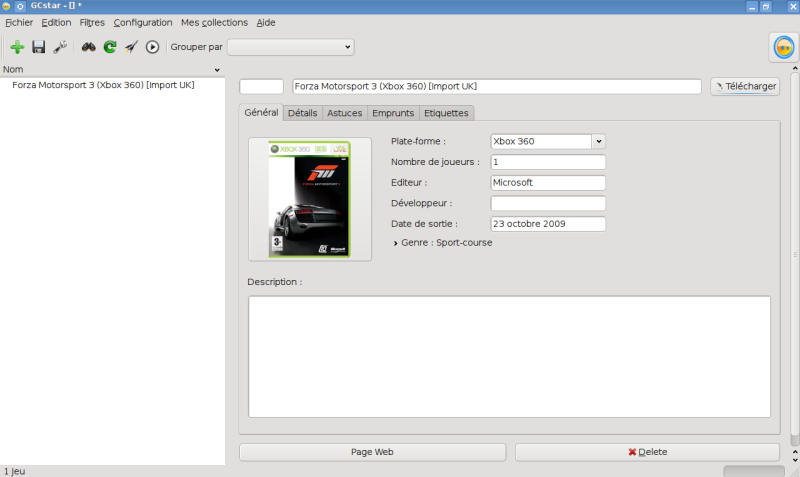Click the smiley face icon at top right
This screenshot has width=800, height=477.
782,48
